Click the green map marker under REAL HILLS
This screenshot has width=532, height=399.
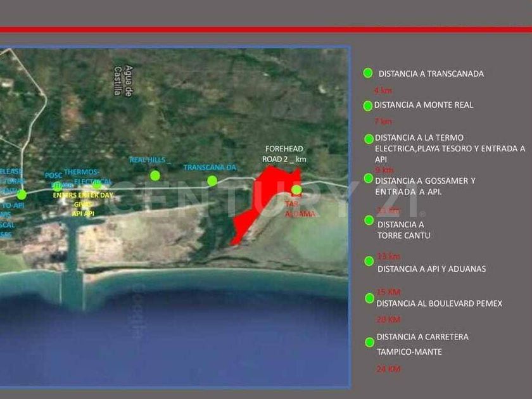155,175
